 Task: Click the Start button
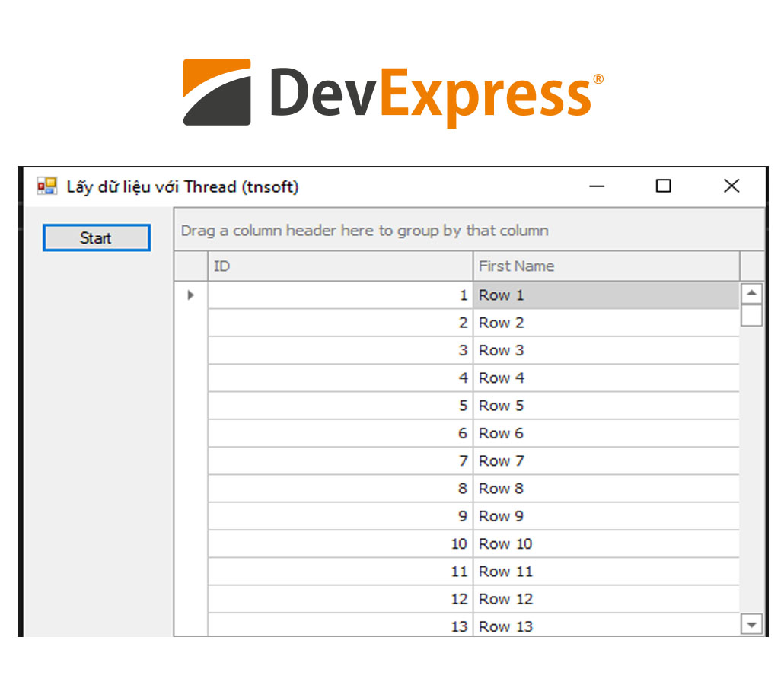(97, 237)
